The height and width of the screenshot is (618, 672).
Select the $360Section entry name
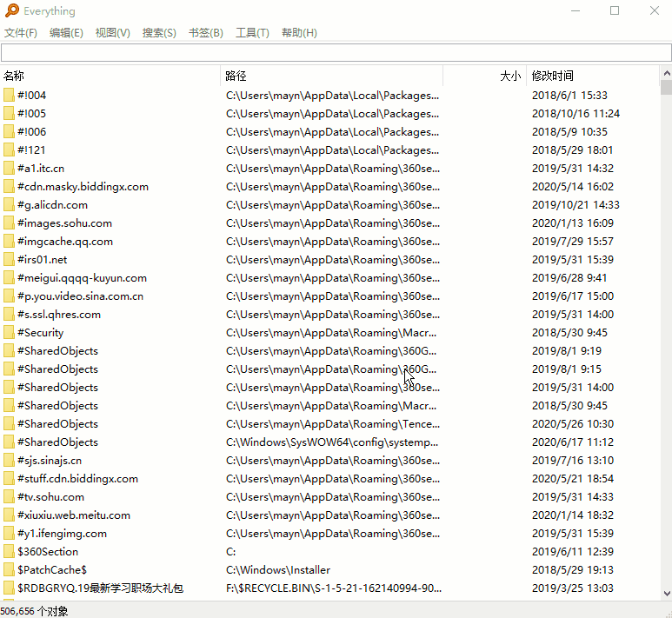click(x=48, y=552)
